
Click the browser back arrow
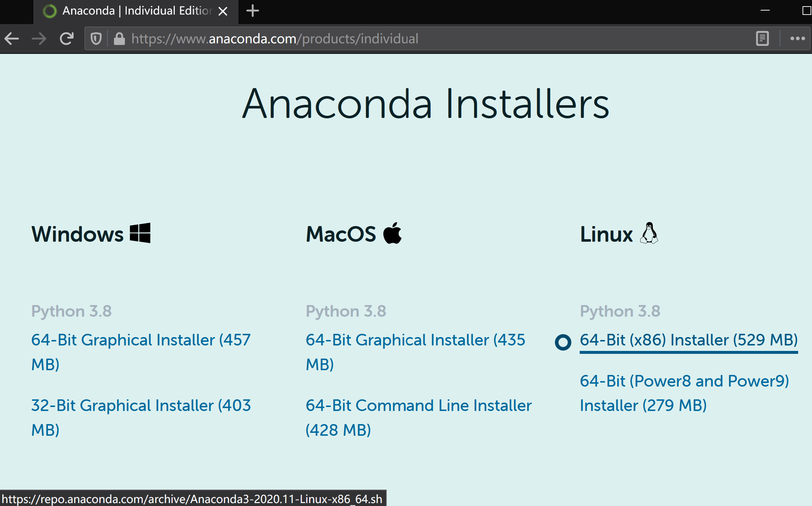(x=12, y=39)
